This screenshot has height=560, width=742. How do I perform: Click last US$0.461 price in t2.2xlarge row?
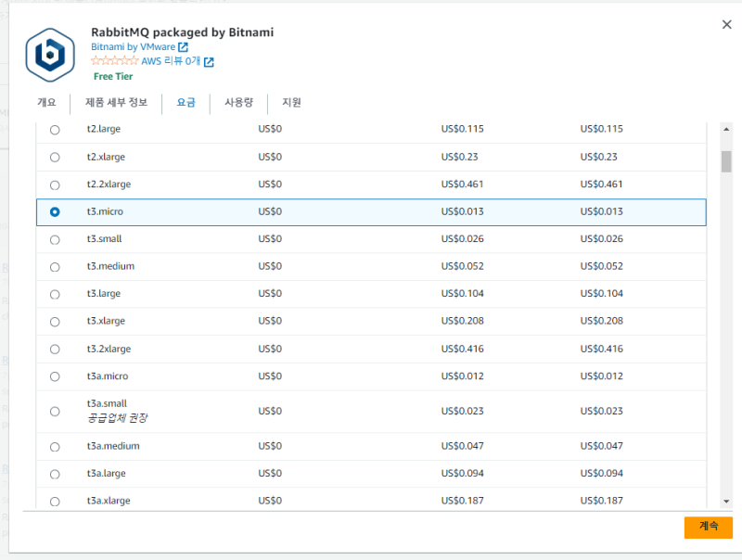tap(601, 184)
